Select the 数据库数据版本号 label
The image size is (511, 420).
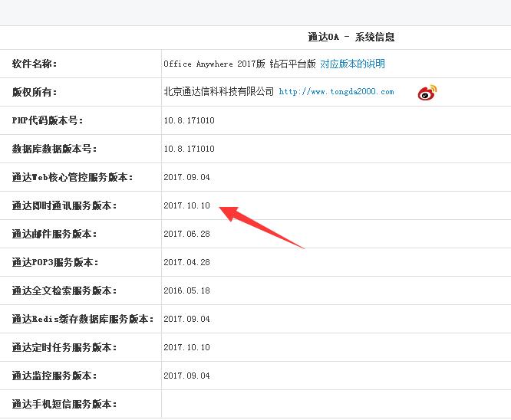[x=54, y=149]
